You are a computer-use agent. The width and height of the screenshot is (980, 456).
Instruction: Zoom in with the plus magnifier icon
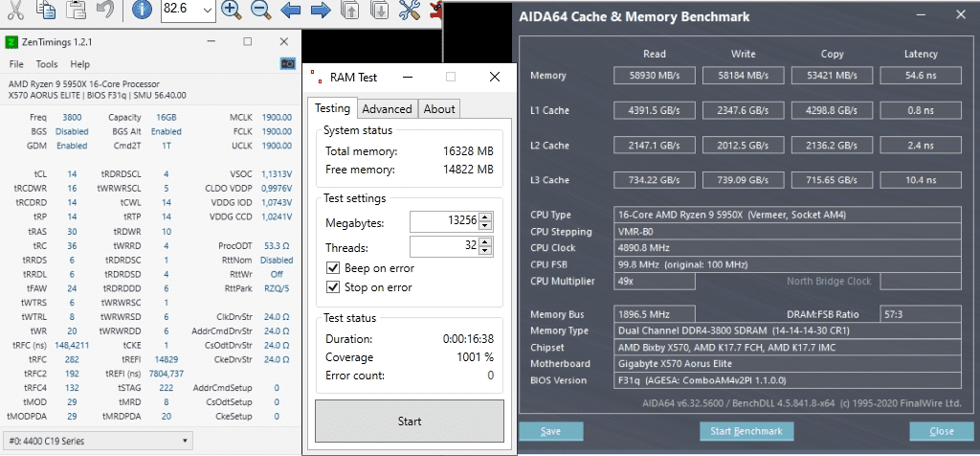coord(232,9)
